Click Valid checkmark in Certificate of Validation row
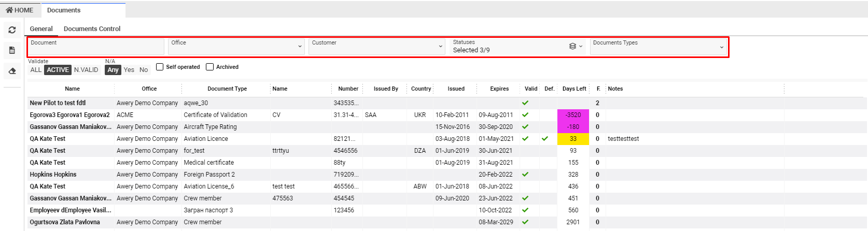Viewport: 868px width, 231px height. (x=525, y=115)
